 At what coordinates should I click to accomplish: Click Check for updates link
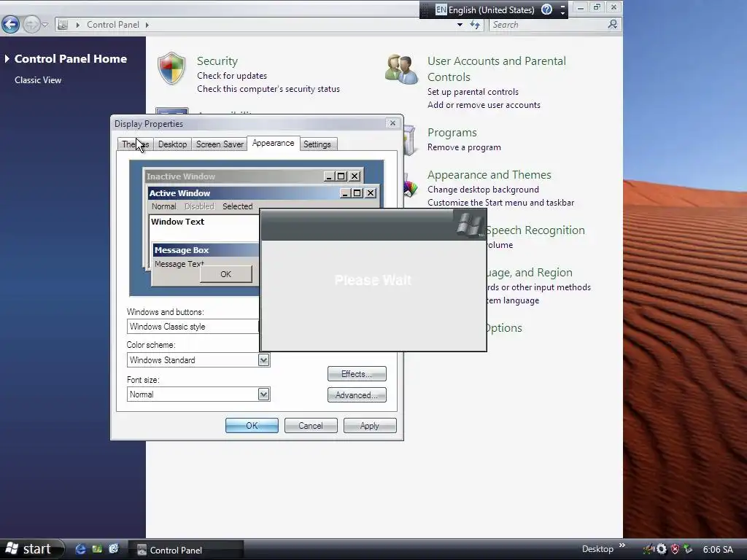231,76
